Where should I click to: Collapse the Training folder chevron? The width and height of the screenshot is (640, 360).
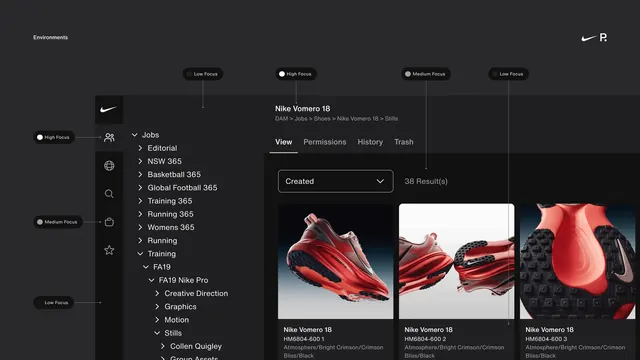click(140, 253)
